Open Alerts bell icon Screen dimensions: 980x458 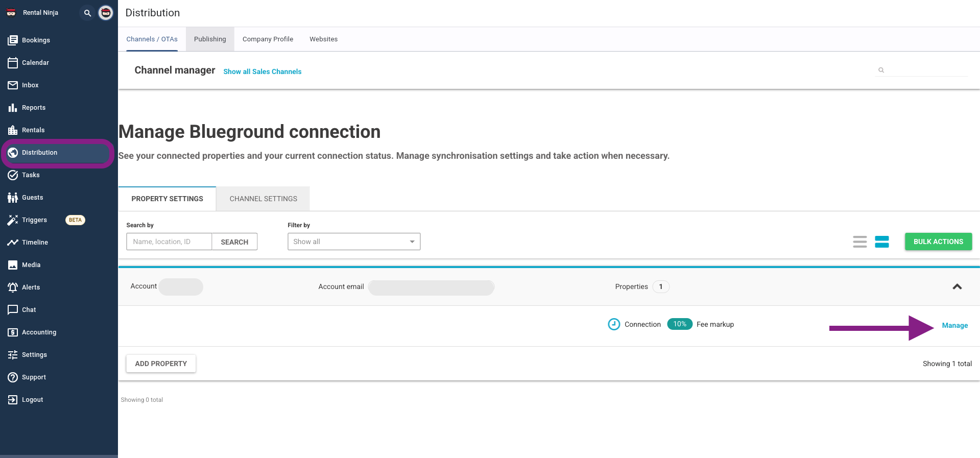point(13,287)
